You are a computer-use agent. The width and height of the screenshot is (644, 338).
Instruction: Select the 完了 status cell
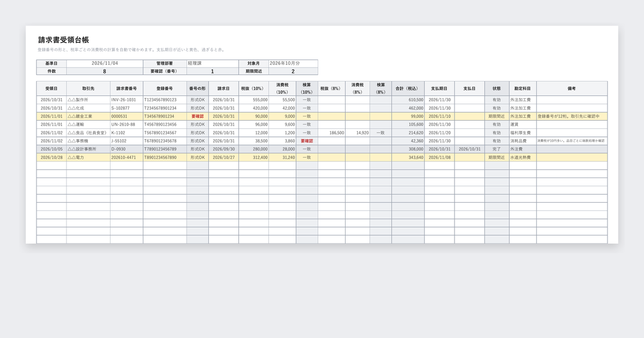click(x=497, y=149)
